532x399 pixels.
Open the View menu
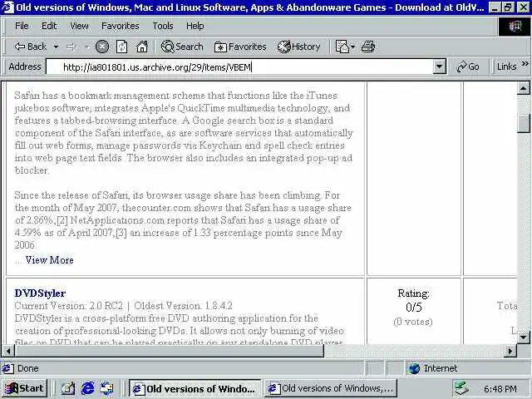pos(79,26)
